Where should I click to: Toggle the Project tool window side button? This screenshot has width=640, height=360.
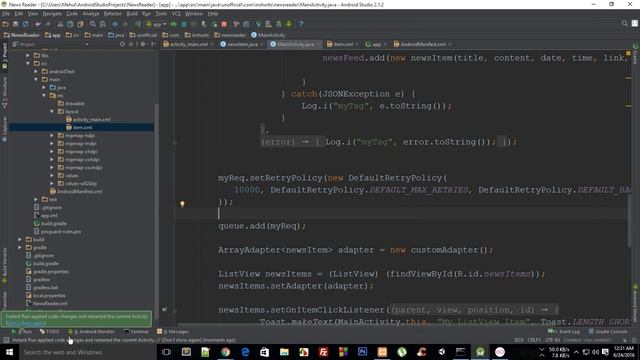[x=4, y=55]
